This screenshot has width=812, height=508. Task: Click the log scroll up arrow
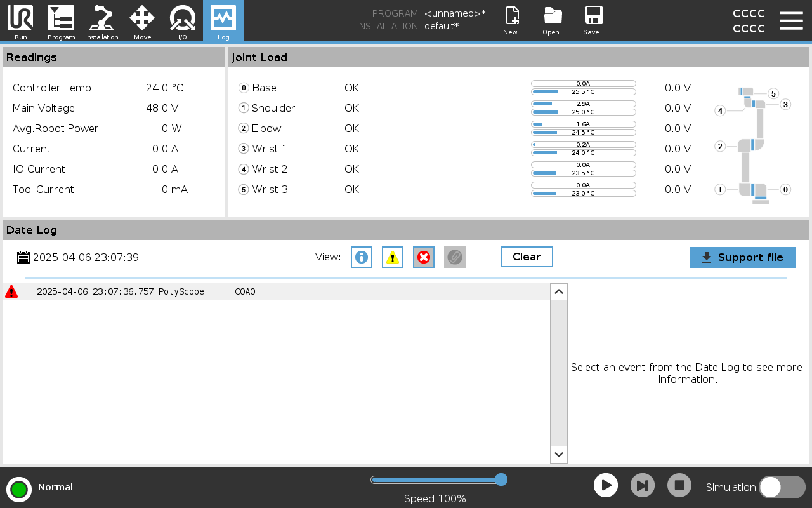pos(559,292)
